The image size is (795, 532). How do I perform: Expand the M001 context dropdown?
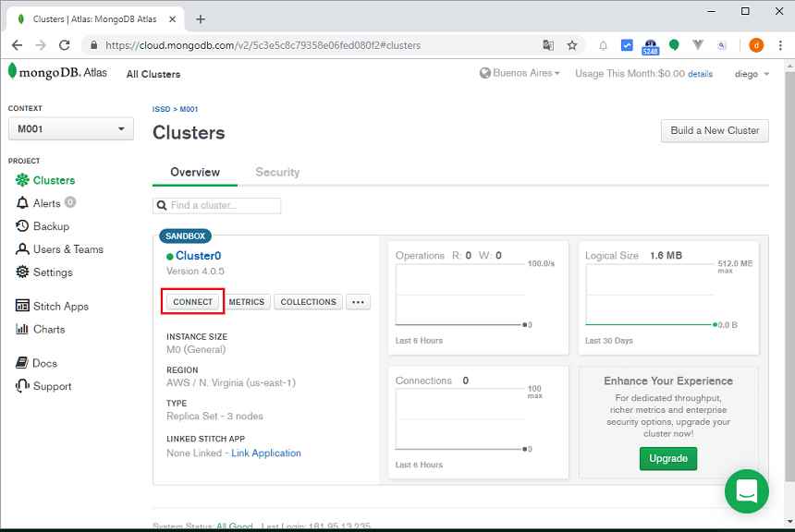click(x=71, y=128)
